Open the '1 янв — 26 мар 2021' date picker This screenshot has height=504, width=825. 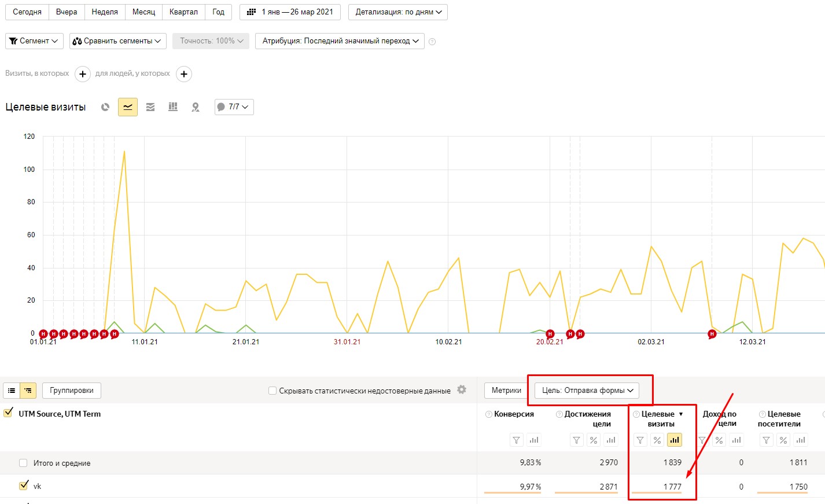[x=290, y=12]
